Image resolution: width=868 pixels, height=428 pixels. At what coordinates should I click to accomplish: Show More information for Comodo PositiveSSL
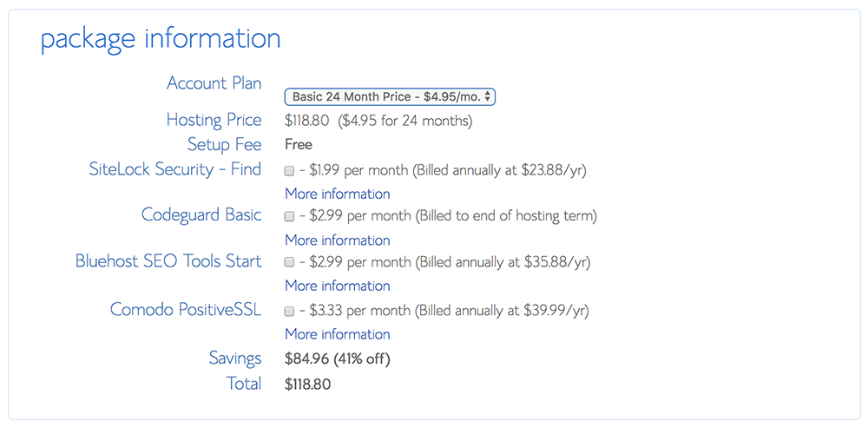(x=337, y=334)
